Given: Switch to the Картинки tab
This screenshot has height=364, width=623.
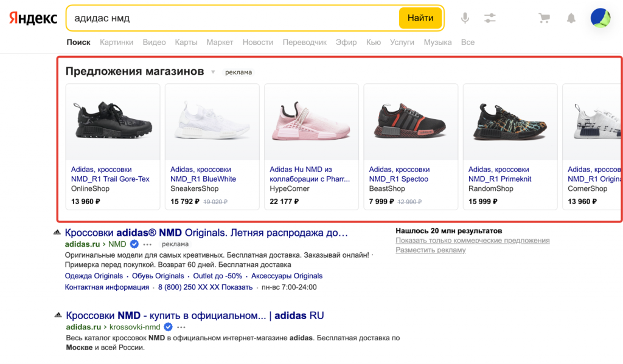Looking at the screenshot, I should [116, 43].
